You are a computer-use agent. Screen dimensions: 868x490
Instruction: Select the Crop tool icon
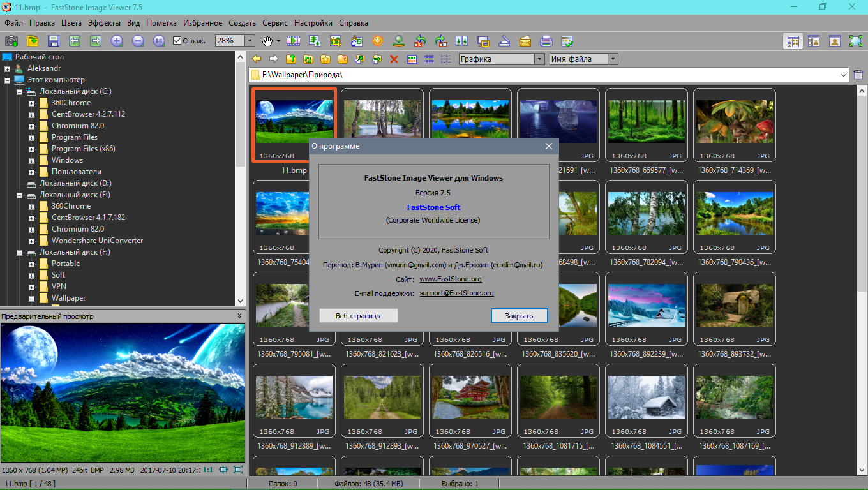(x=336, y=41)
